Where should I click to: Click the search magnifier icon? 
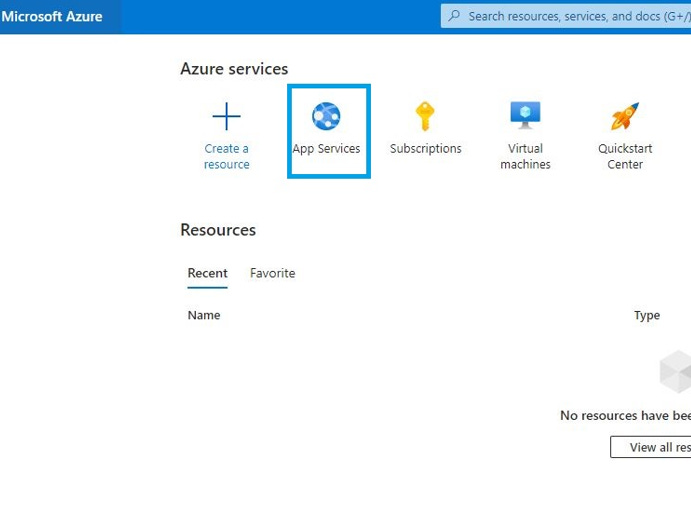pyautogui.click(x=454, y=16)
